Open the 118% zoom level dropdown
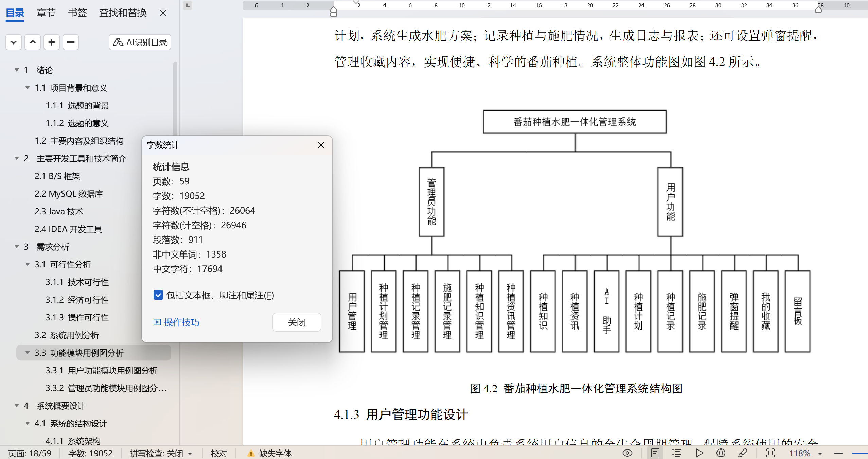Image resolution: width=868 pixels, height=459 pixels. click(820, 454)
